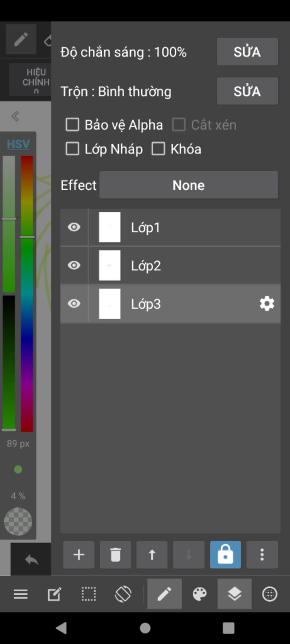Move layer up with arrow icon

coord(152,555)
